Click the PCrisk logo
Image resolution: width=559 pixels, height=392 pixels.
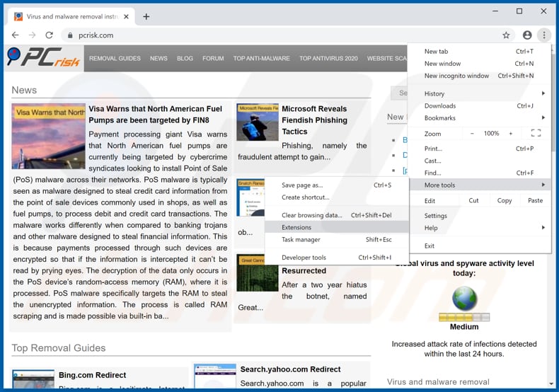click(42, 58)
